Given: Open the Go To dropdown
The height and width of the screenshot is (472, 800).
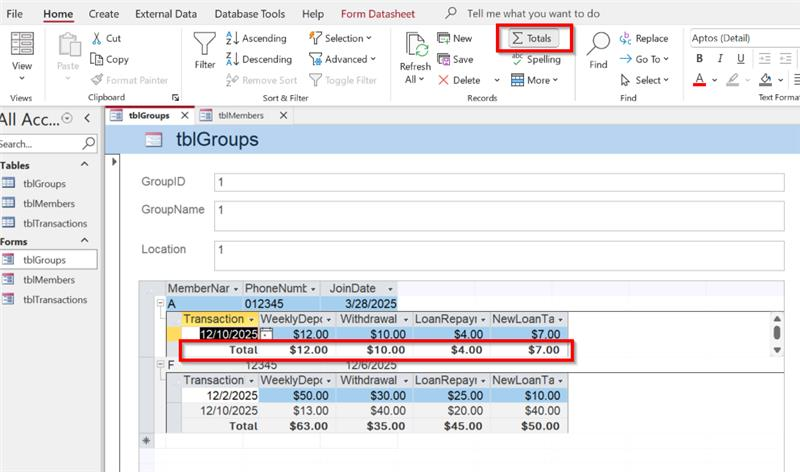Looking at the screenshot, I should tap(644, 59).
